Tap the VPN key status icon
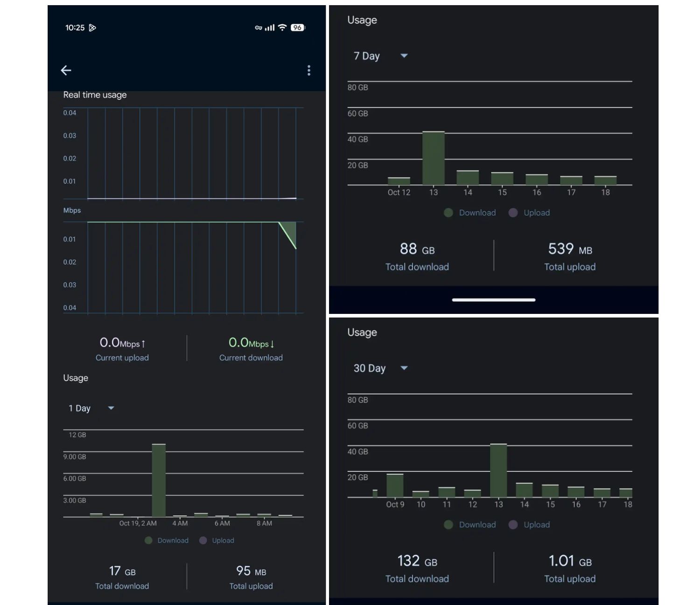This screenshot has width=700, height=605. (258, 28)
